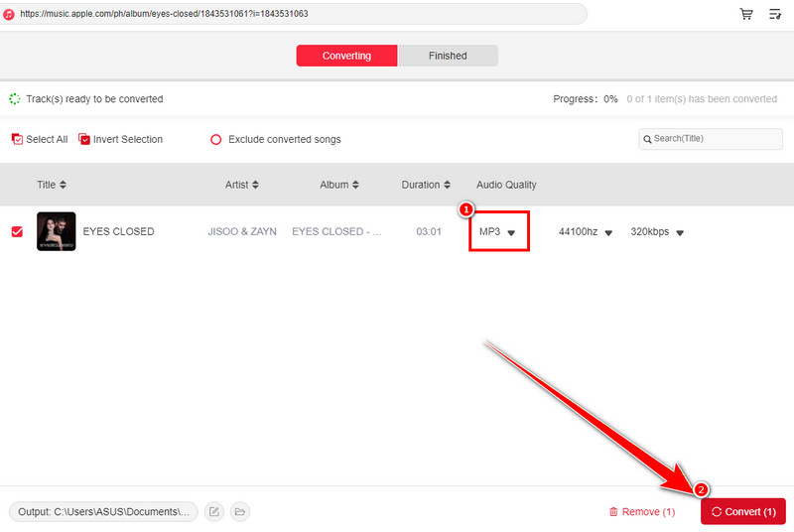Click the Apple Music icon beside URL
The height and width of the screenshot is (532, 794).
9,14
